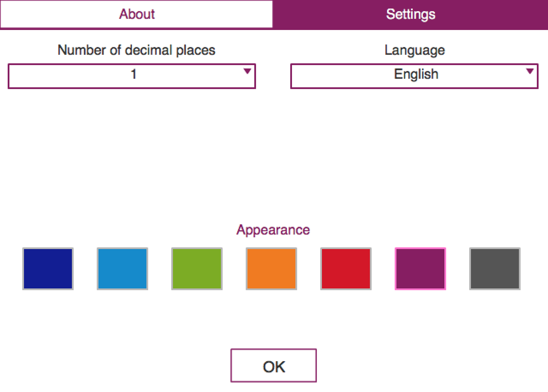Viewport: 548px width, 392px height.
Task: Click the value "1" in decimal places field
Action: 133,74
